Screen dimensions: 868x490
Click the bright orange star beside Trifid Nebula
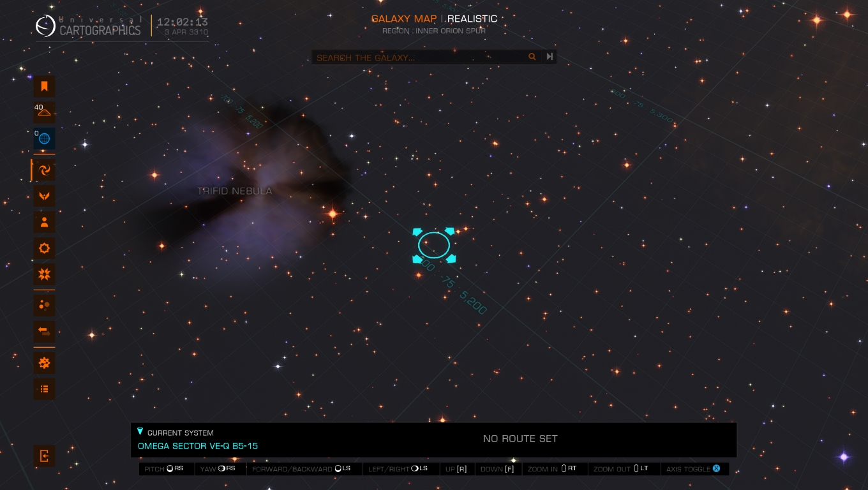coord(333,214)
